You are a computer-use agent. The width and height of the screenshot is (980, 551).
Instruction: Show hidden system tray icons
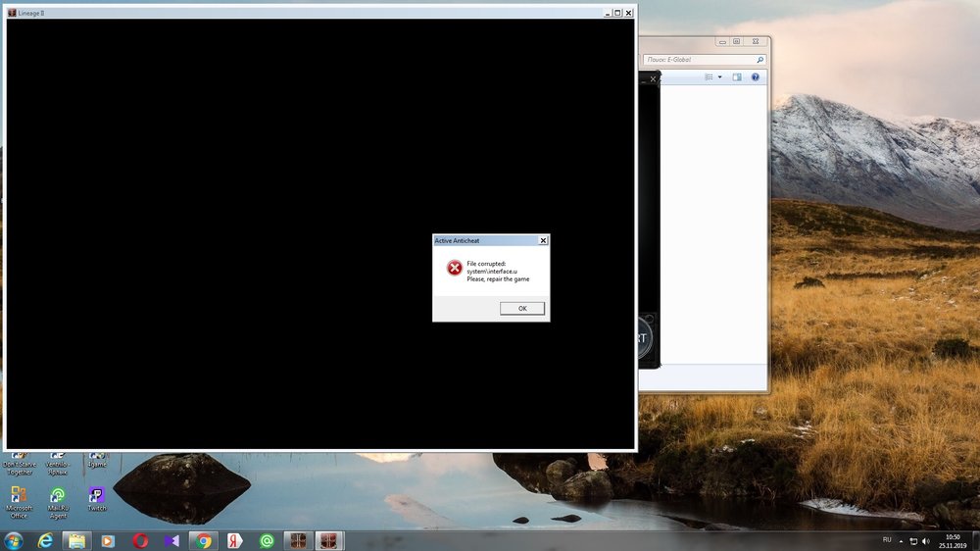click(x=903, y=540)
